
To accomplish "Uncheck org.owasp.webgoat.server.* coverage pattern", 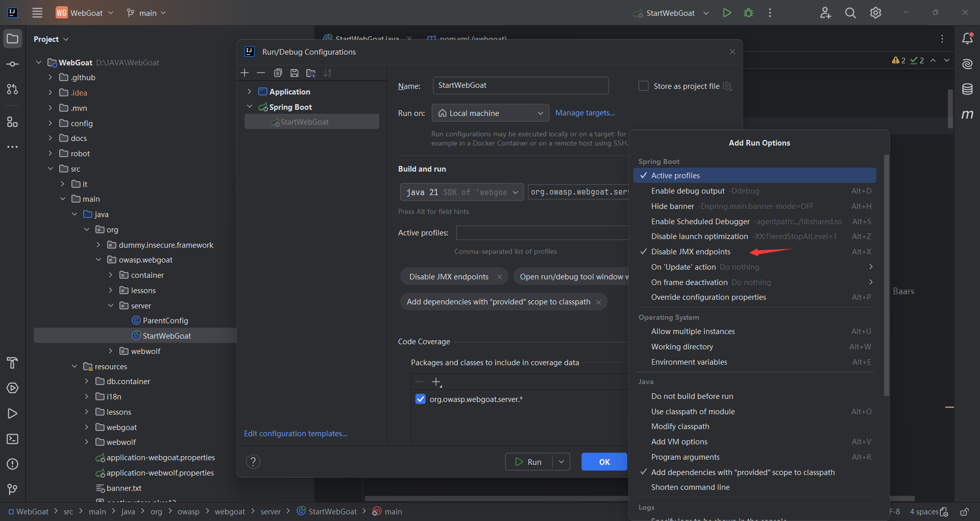I will click(x=421, y=399).
